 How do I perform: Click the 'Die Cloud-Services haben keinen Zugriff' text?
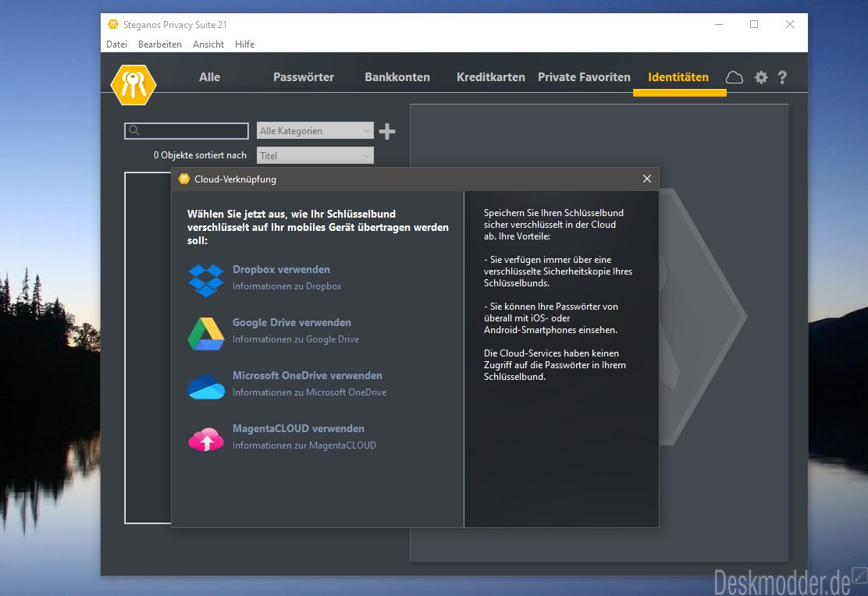(555, 365)
